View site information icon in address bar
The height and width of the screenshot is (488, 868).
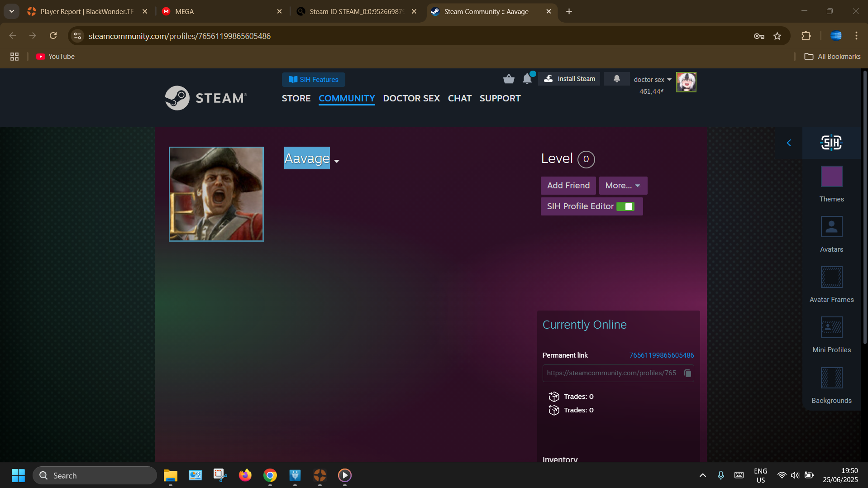coord(77,36)
